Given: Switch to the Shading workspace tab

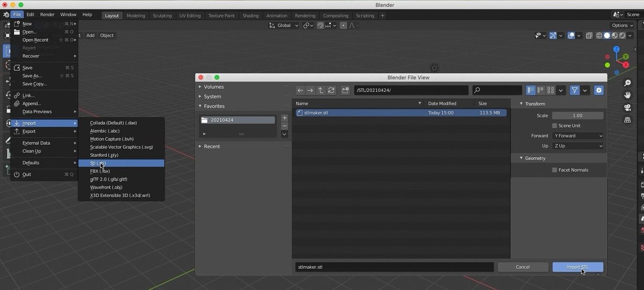Looking at the screenshot, I should (x=250, y=16).
